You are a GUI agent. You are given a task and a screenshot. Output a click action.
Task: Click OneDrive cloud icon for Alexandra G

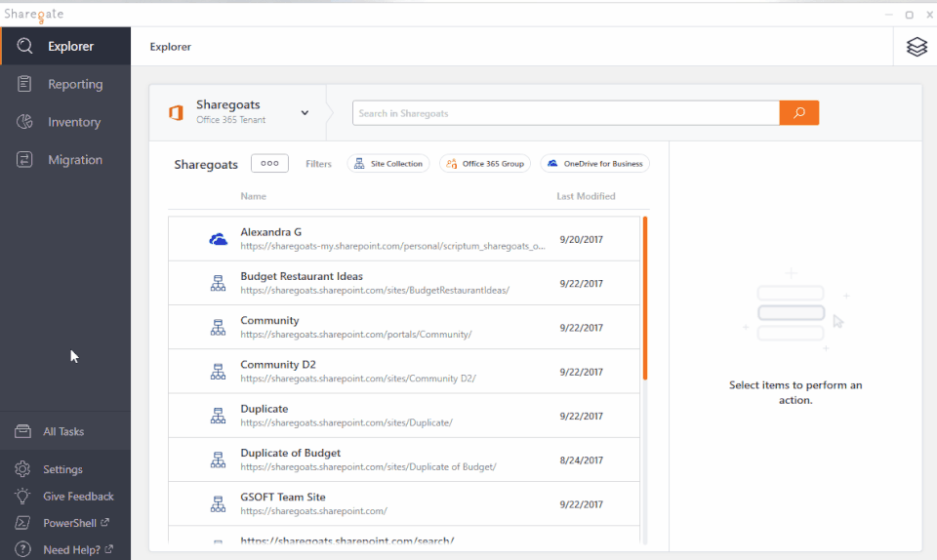(218, 239)
